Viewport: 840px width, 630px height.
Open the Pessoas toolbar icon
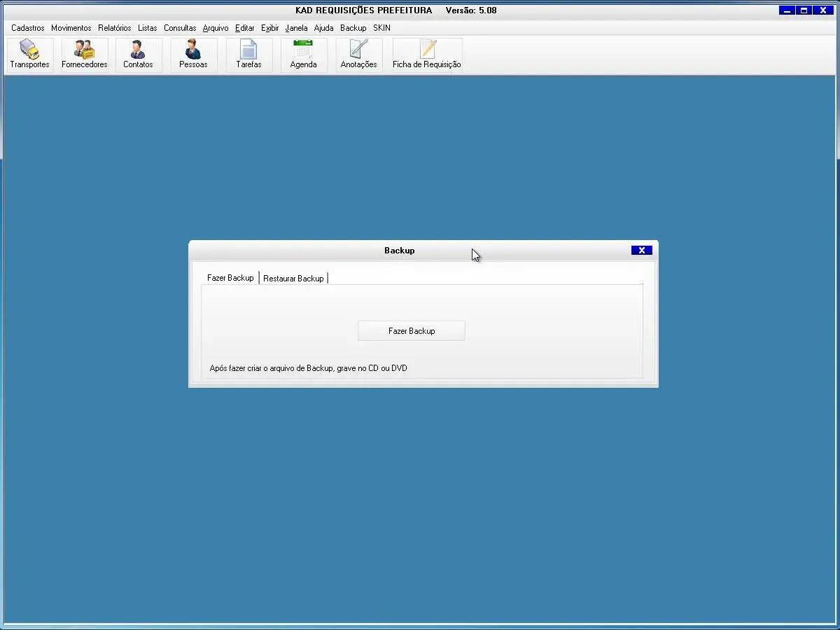pyautogui.click(x=193, y=55)
